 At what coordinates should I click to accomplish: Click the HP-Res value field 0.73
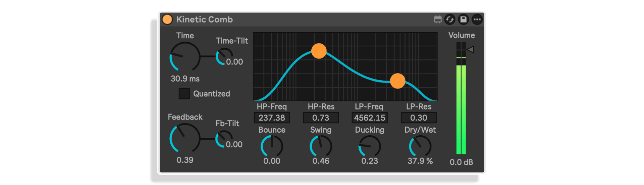[321, 118]
